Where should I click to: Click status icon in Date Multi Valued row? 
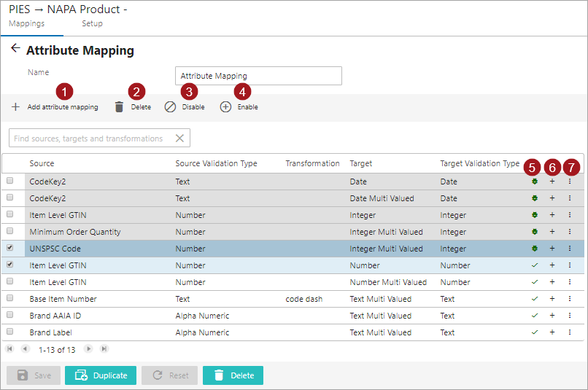[535, 198]
